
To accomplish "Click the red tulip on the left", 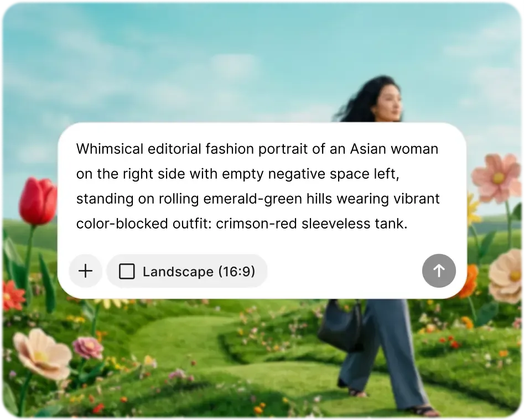I will coord(38,201).
